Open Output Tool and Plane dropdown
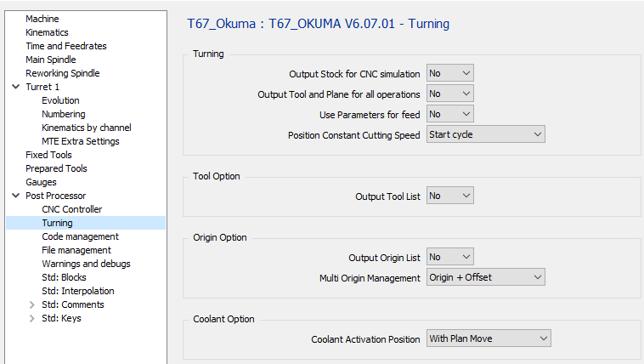This screenshot has width=644, height=364. pyautogui.click(x=449, y=94)
